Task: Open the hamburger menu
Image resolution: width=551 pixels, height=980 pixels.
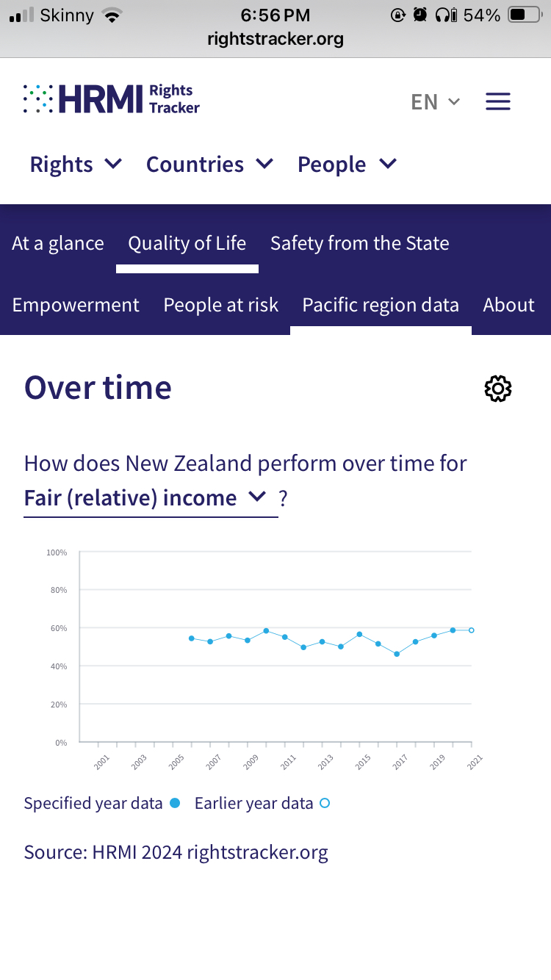Action: (498, 101)
